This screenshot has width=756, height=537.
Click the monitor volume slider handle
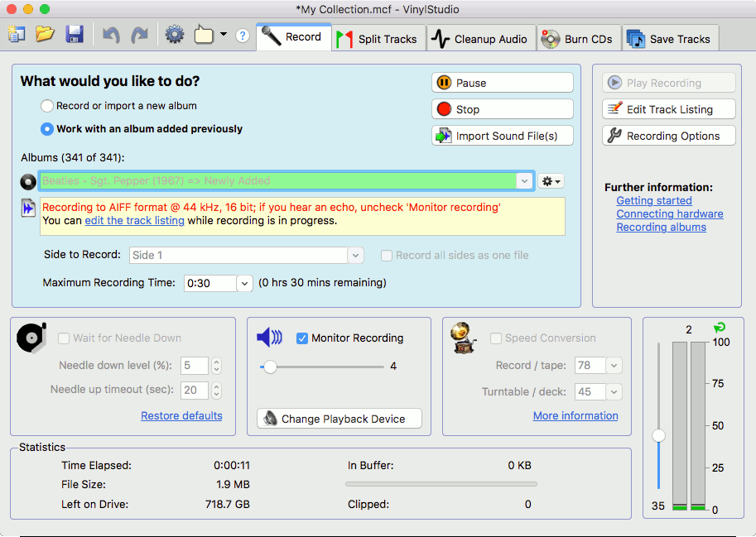(270, 367)
